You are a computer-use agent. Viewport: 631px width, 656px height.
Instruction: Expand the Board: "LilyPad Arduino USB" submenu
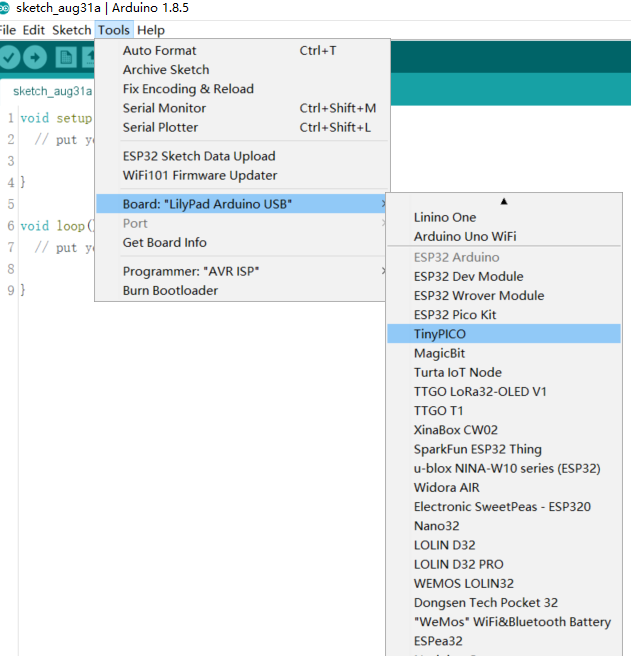(x=241, y=204)
